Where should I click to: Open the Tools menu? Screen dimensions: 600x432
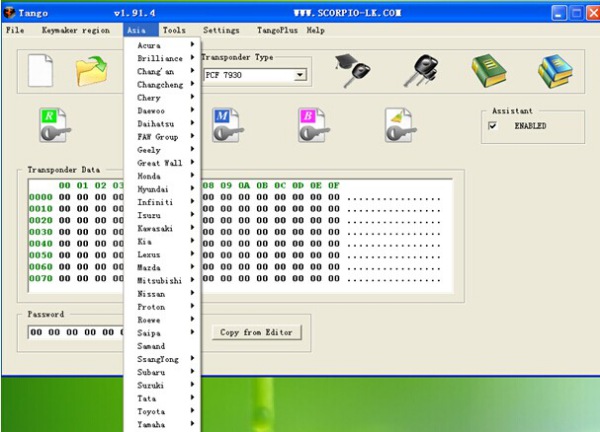[174, 30]
